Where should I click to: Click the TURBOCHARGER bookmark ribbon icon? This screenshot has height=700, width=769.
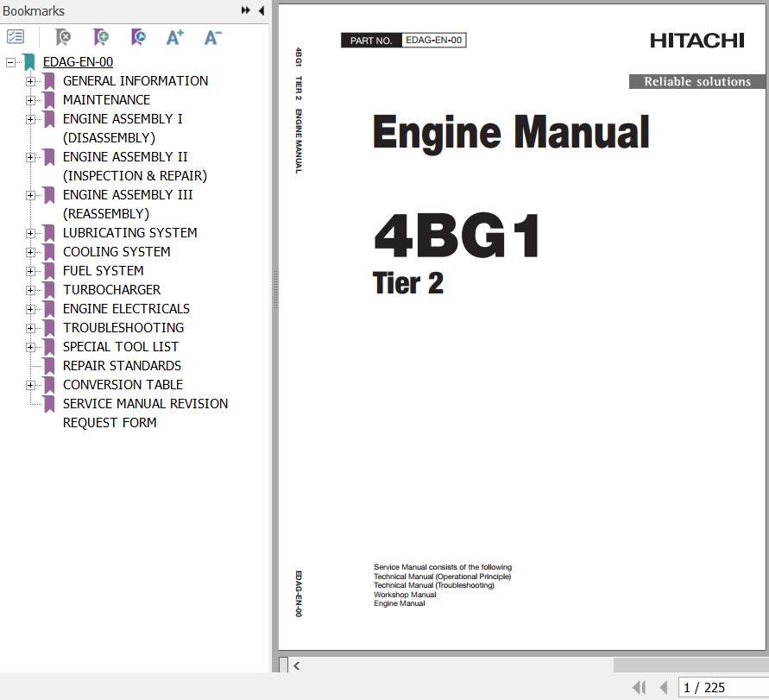(49, 290)
